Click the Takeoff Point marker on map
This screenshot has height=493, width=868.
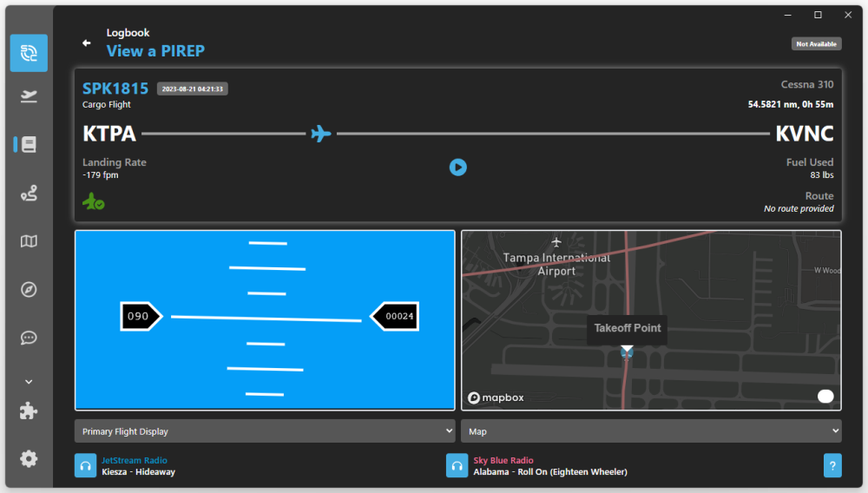(627, 352)
